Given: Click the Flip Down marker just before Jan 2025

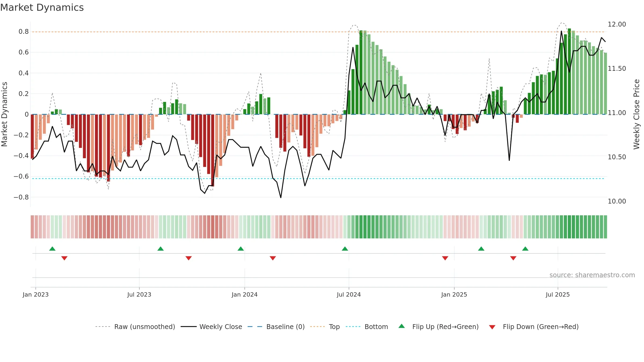Looking at the screenshot, I should tap(445, 258).
